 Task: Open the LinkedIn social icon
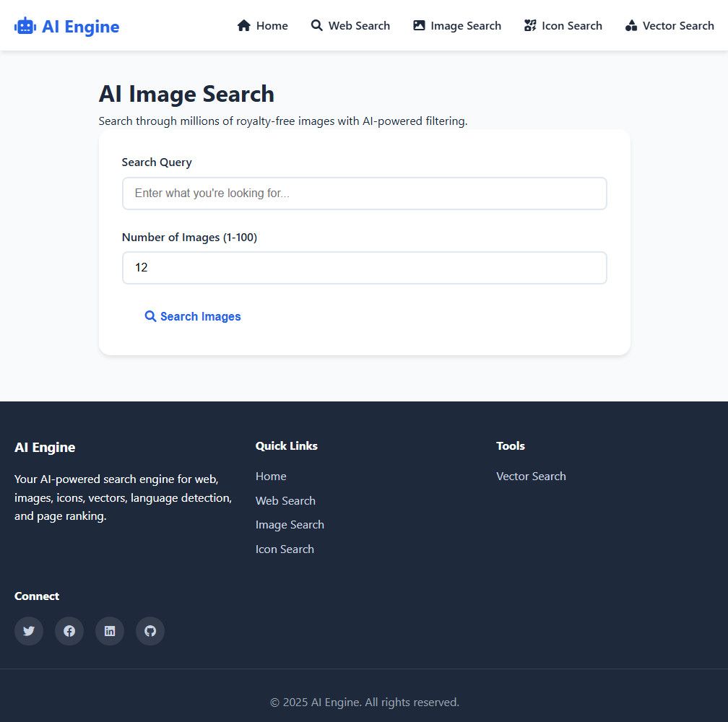(110, 631)
